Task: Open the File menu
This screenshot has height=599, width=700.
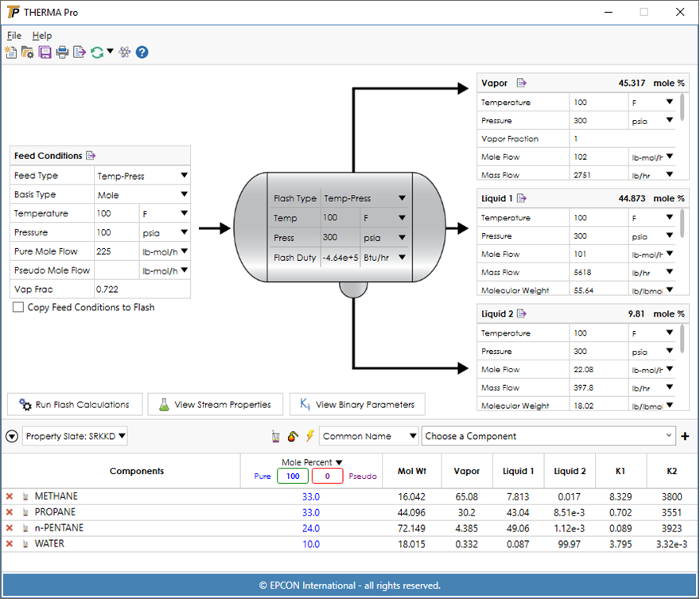Action: coord(14,35)
